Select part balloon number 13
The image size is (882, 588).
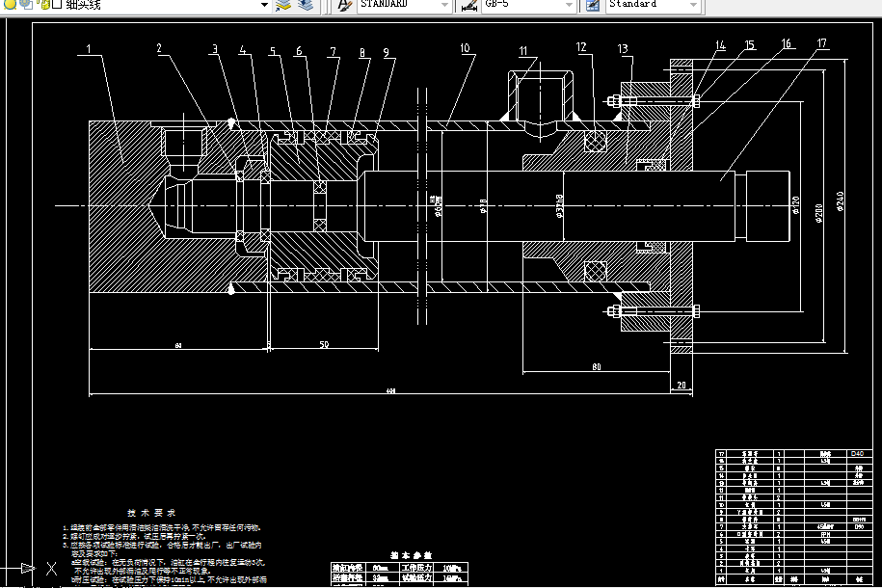(x=623, y=49)
